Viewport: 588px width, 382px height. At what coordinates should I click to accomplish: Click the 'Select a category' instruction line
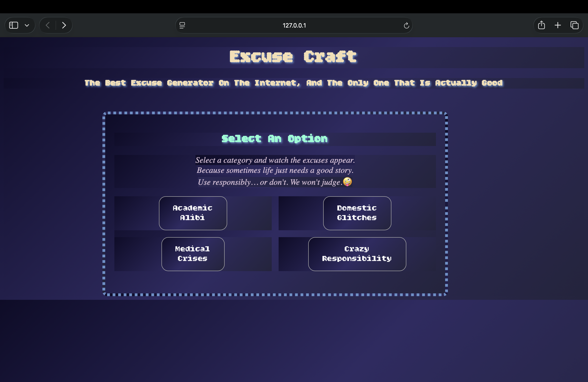coord(275,160)
